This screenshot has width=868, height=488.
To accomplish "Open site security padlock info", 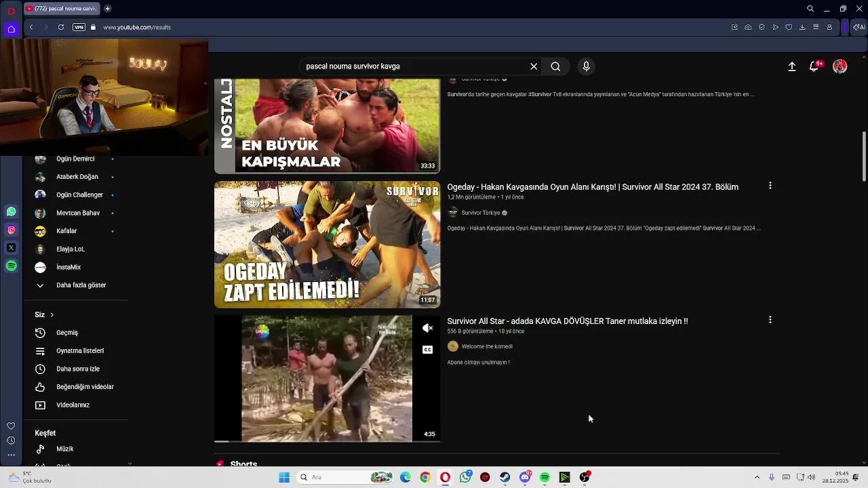I will [x=94, y=27].
